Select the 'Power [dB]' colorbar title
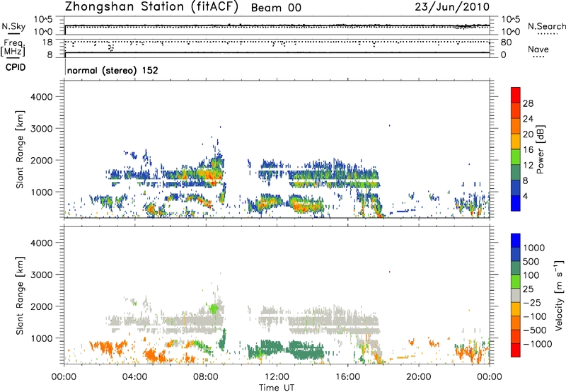This screenshot has height=392, width=566. click(x=540, y=149)
